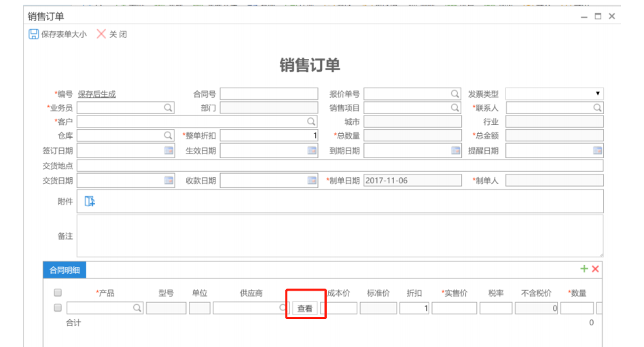Click the 查看 button in detail row

305,308
